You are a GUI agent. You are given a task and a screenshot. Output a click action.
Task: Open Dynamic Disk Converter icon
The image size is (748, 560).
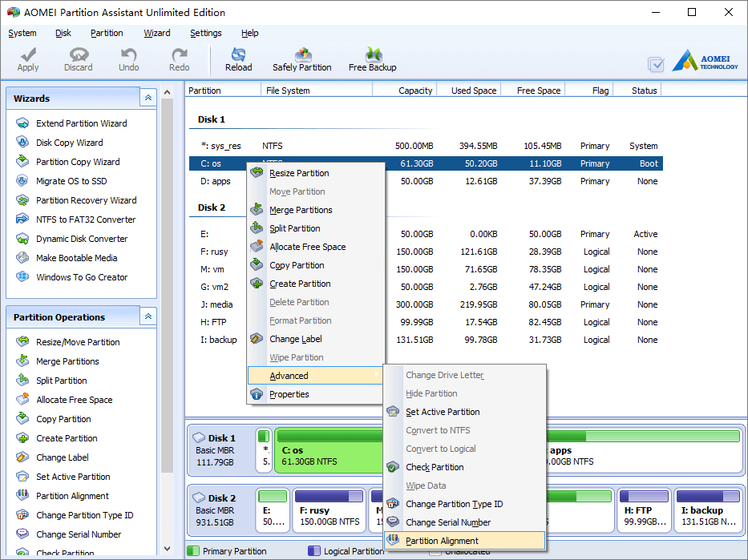pos(22,238)
